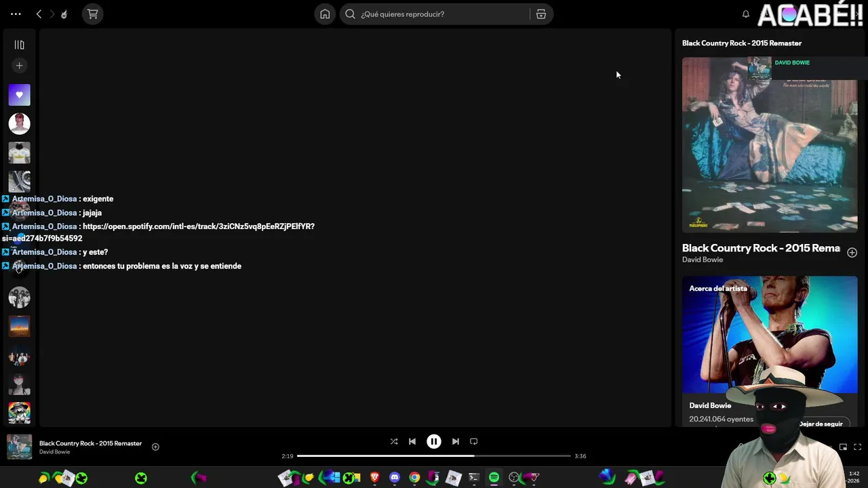Add current track via the bottom-bar plus icon
The height and width of the screenshot is (488, 868).
pyautogui.click(x=155, y=447)
